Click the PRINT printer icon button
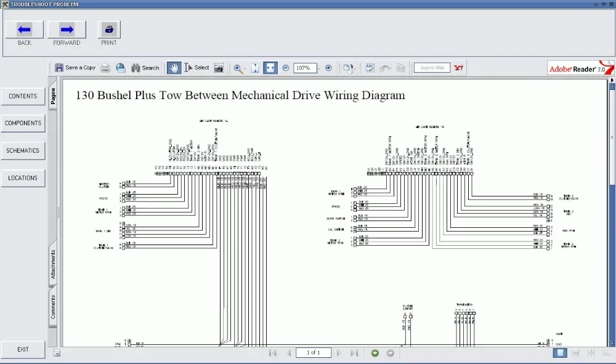Image resolution: width=616 pixels, height=364 pixels. coord(109,30)
